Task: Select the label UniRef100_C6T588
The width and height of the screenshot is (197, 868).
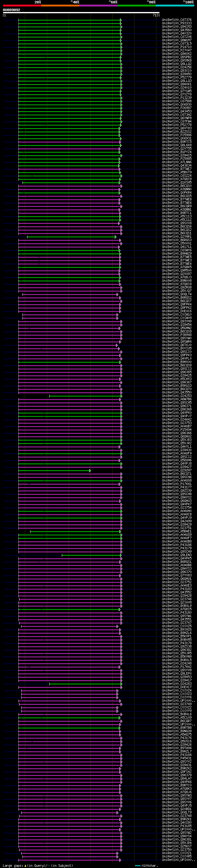Action: click(177, 101)
